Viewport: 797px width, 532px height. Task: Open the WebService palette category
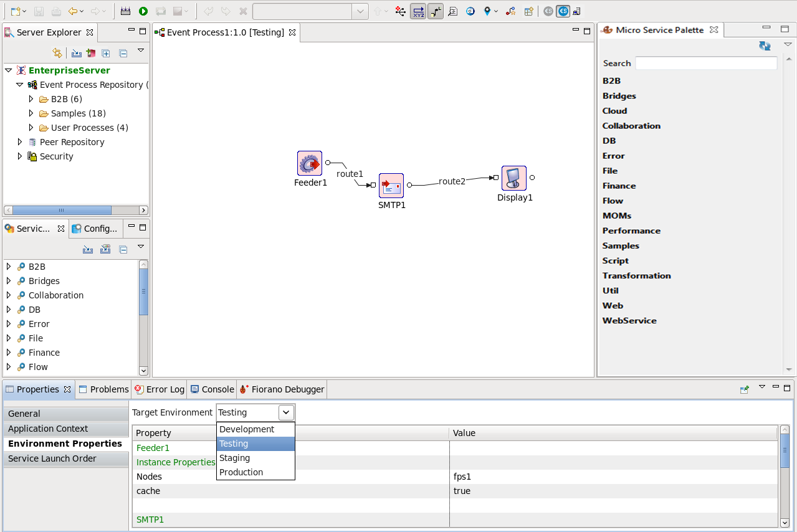(629, 320)
